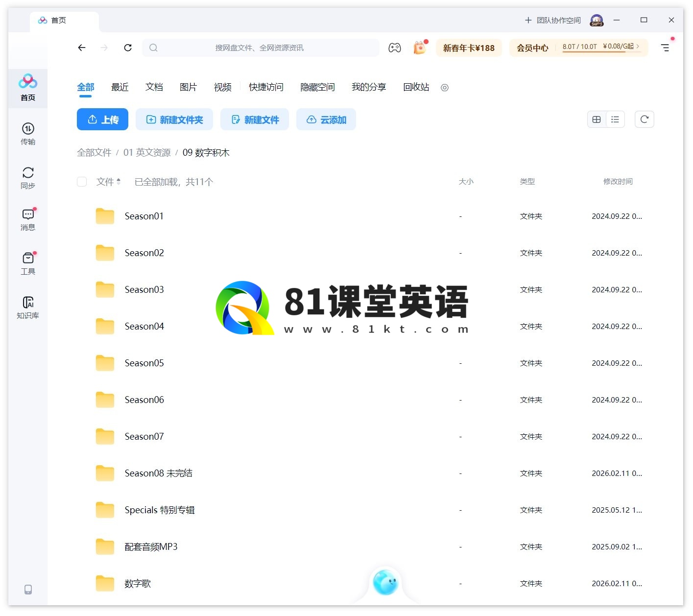Open the 消息 messages panel
The image size is (693, 616).
click(x=28, y=219)
